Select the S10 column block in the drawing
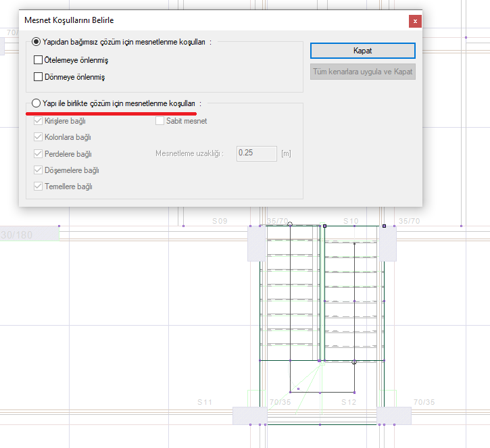The image size is (490, 448). tap(387, 243)
